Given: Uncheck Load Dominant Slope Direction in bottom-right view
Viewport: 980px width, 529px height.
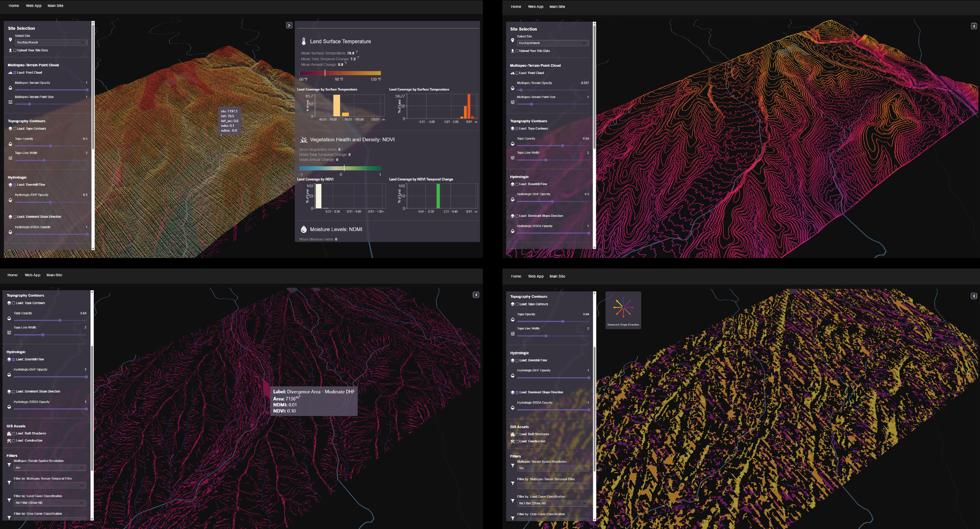Looking at the screenshot, I should click(x=517, y=393).
